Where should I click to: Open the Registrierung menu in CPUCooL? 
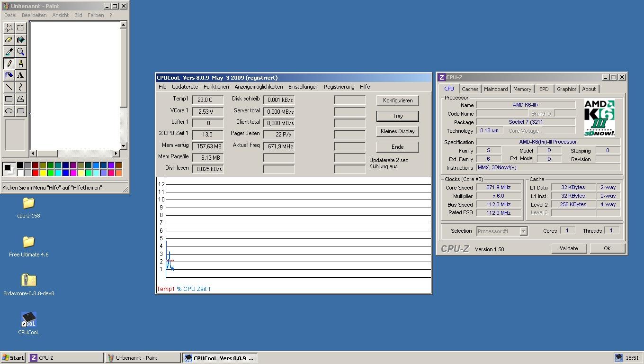tap(339, 87)
